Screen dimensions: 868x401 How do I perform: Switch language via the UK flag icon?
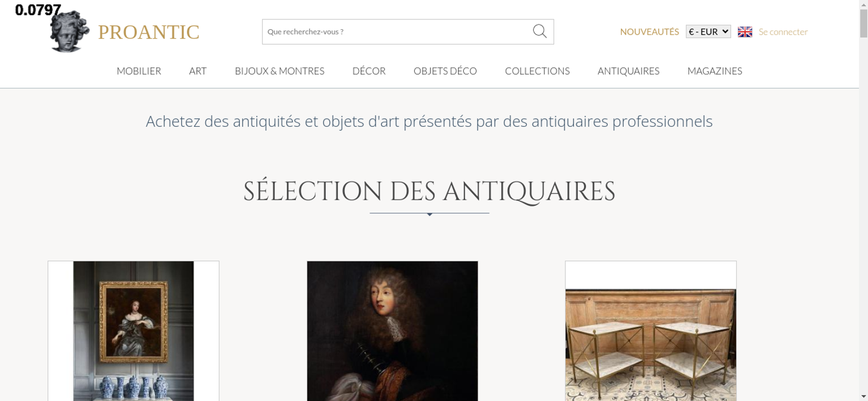745,32
